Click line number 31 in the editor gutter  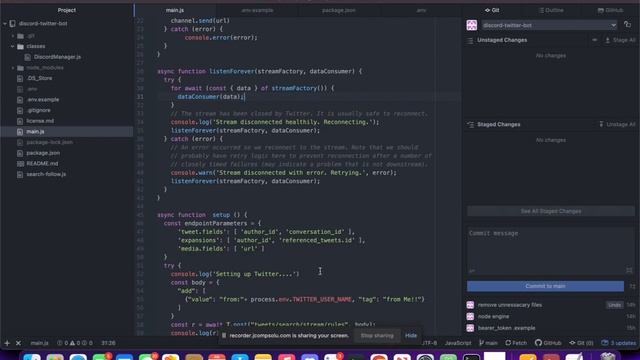(140, 97)
